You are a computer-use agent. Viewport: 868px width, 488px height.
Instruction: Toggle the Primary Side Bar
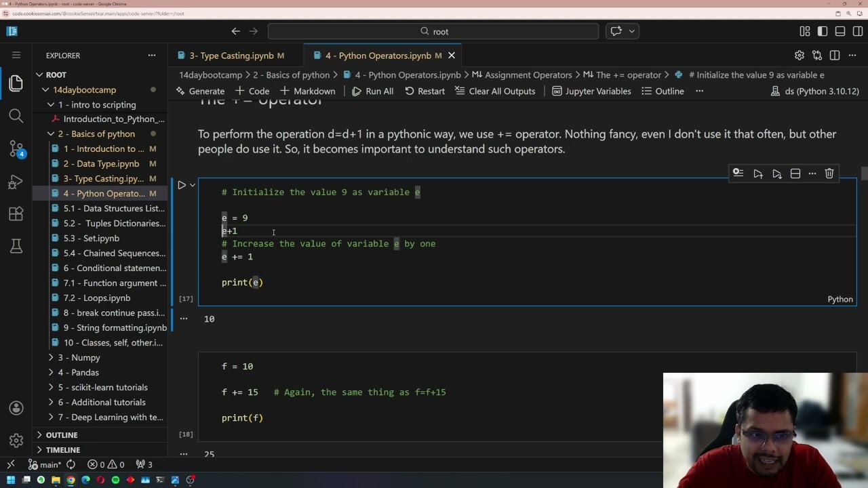point(823,31)
